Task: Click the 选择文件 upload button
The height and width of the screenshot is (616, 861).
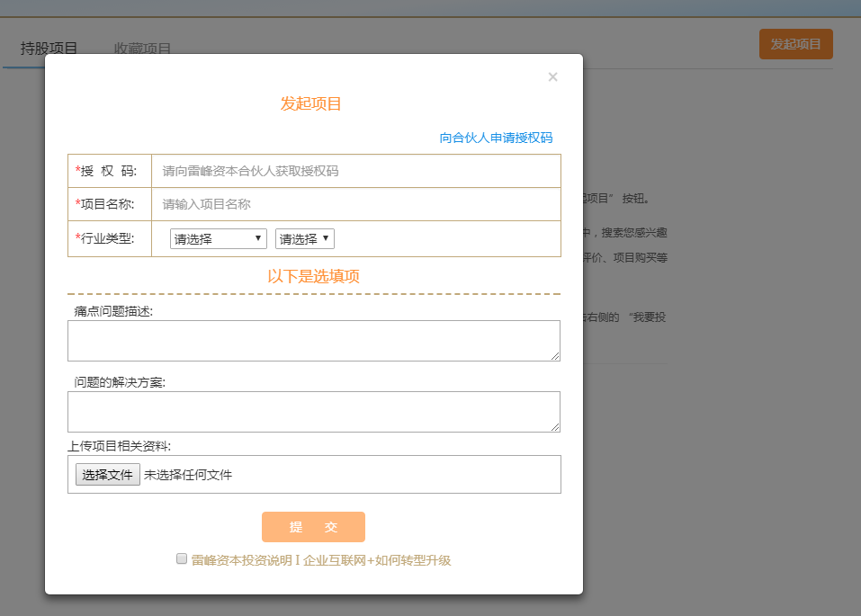Action: coord(108,474)
